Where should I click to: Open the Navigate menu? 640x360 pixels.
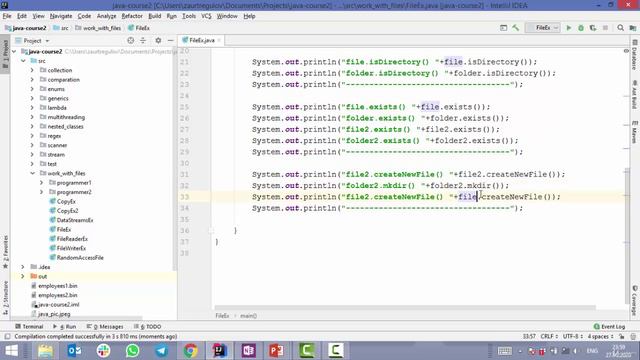point(61,16)
